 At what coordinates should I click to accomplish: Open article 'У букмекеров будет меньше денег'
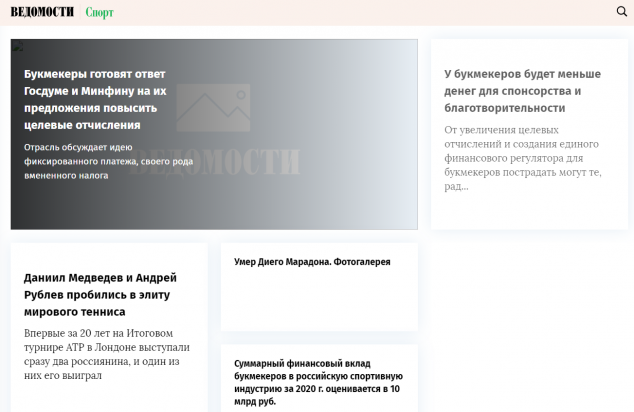(522, 91)
